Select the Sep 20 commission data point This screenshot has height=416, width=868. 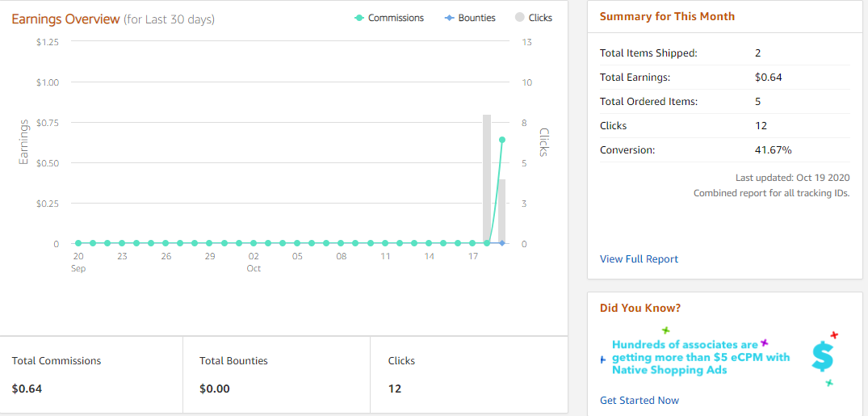pyautogui.click(x=78, y=243)
